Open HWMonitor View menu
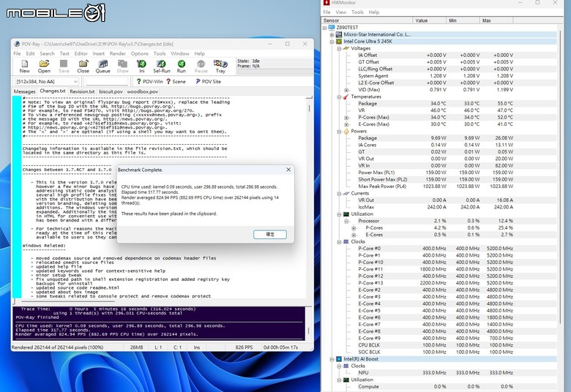Viewport: 571px width, 392px height. [x=341, y=12]
